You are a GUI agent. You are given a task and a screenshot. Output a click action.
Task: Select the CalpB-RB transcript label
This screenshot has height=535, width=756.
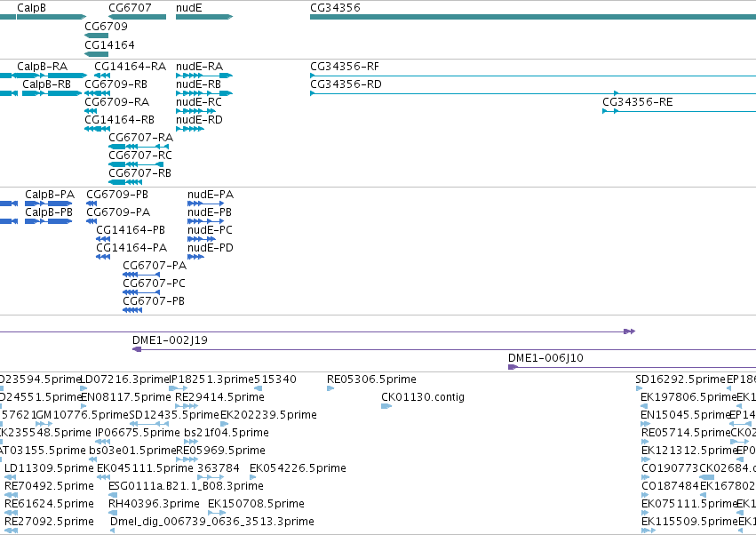click(x=47, y=84)
